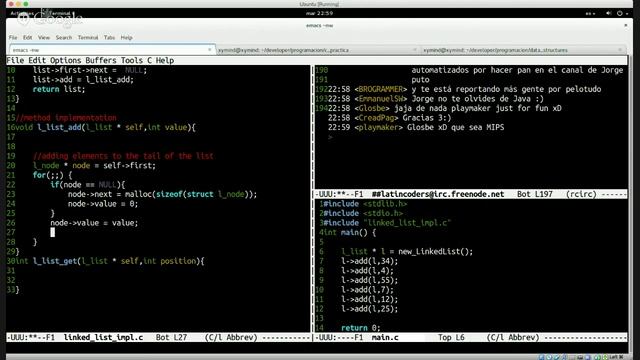Click the clock showing mar 22:59
Image resolution: width=640 pixels, height=360 pixels.
(320, 13)
